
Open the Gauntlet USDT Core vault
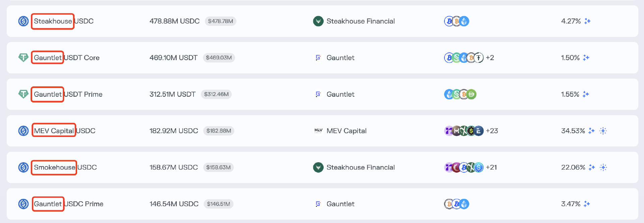tap(66, 58)
